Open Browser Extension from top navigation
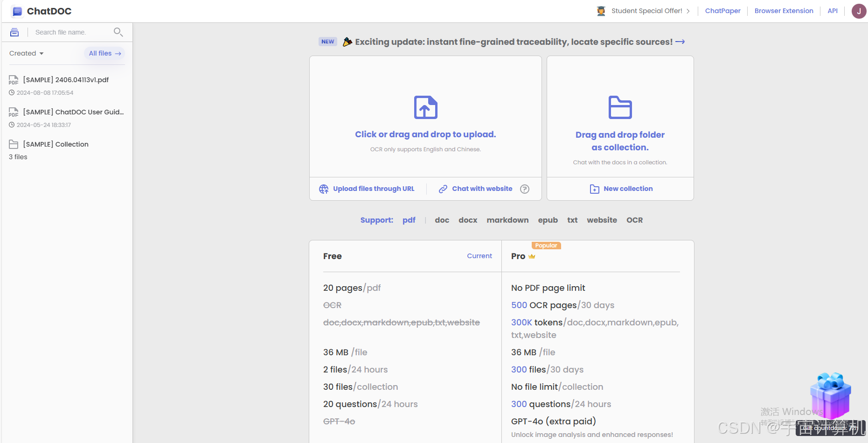The height and width of the screenshot is (443, 868). (x=784, y=11)
